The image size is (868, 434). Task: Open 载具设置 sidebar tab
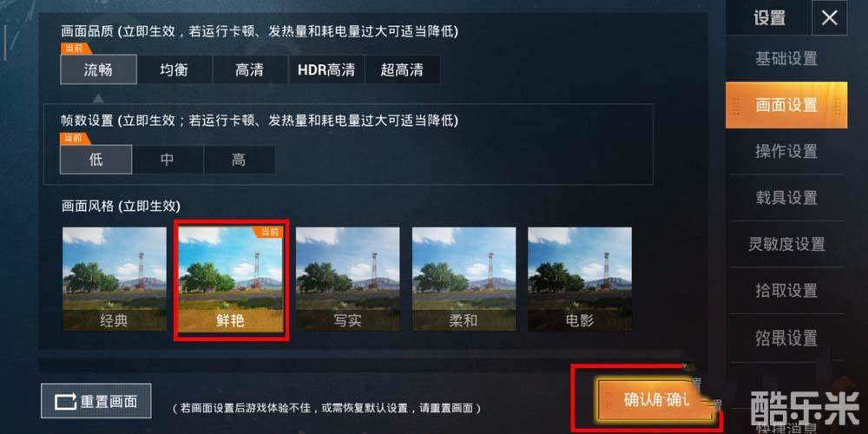[x=786, y=198]
